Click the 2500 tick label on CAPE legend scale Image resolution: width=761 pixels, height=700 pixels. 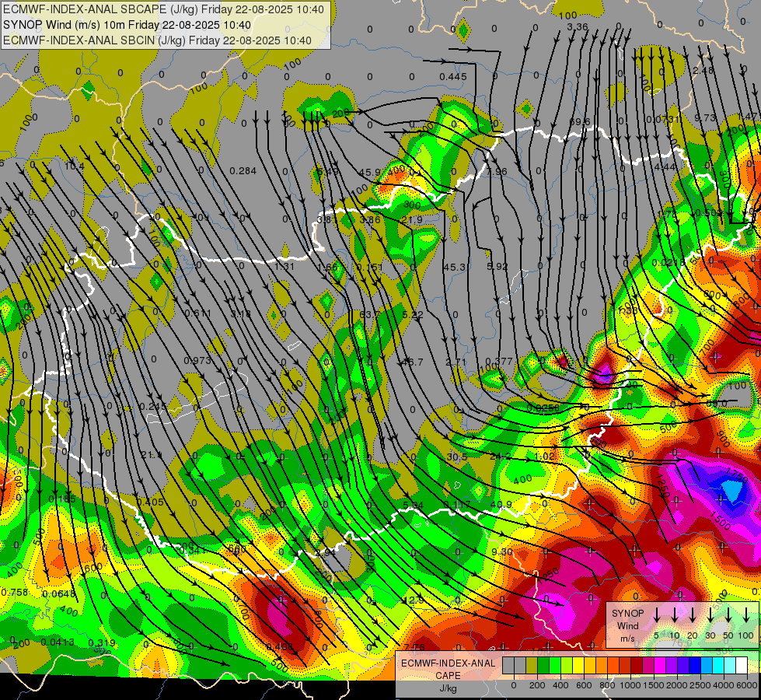700,685
